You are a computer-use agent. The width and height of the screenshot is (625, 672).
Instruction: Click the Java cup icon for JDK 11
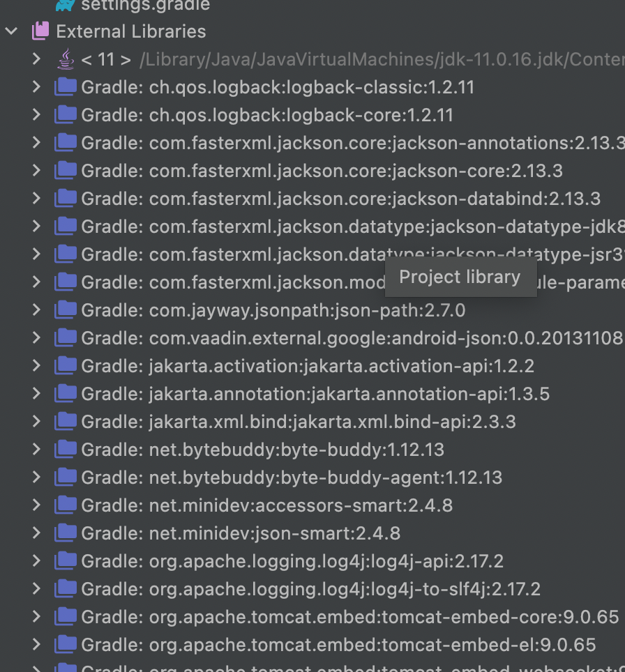click(66, 59)
